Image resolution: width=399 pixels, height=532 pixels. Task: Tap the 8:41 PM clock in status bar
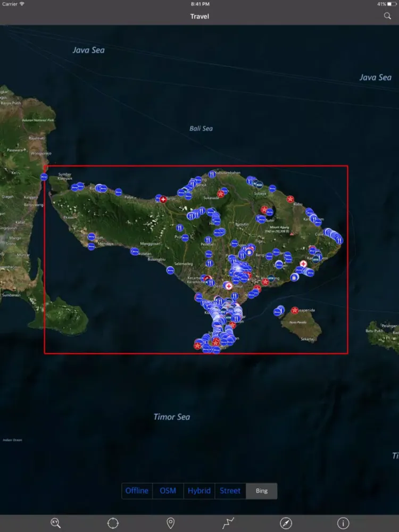point(200,4)
